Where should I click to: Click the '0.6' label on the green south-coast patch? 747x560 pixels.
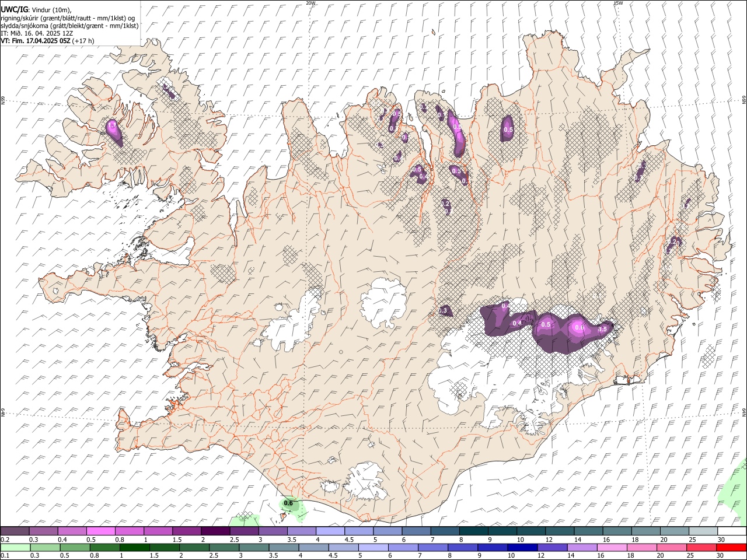pyautogui.click(x=288, y=503)
